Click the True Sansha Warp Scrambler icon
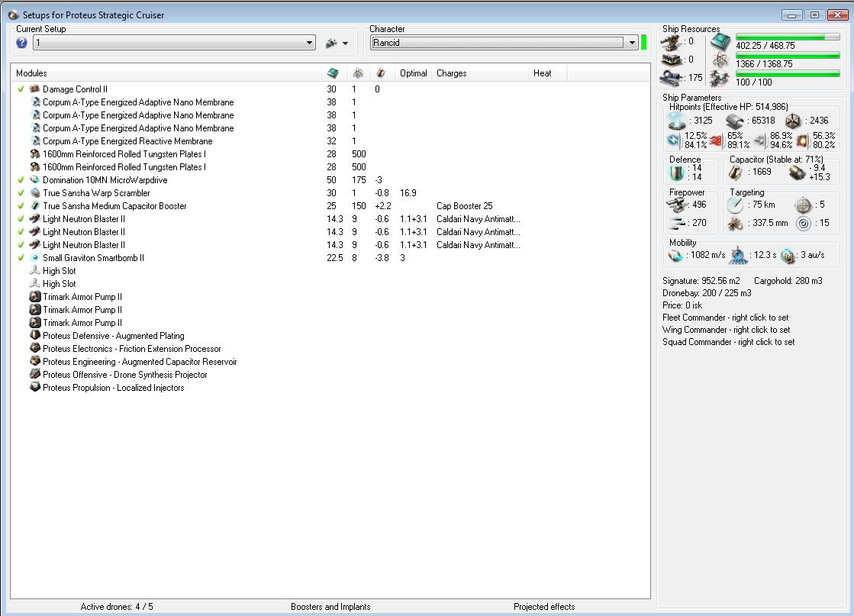Screen dimensions: 854x616 (35, 193)
